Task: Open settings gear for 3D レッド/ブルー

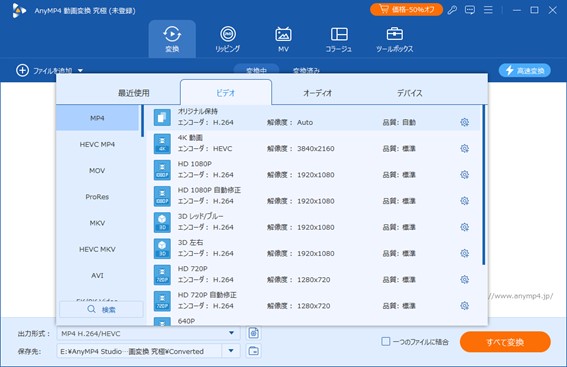Action: [465, 227]
